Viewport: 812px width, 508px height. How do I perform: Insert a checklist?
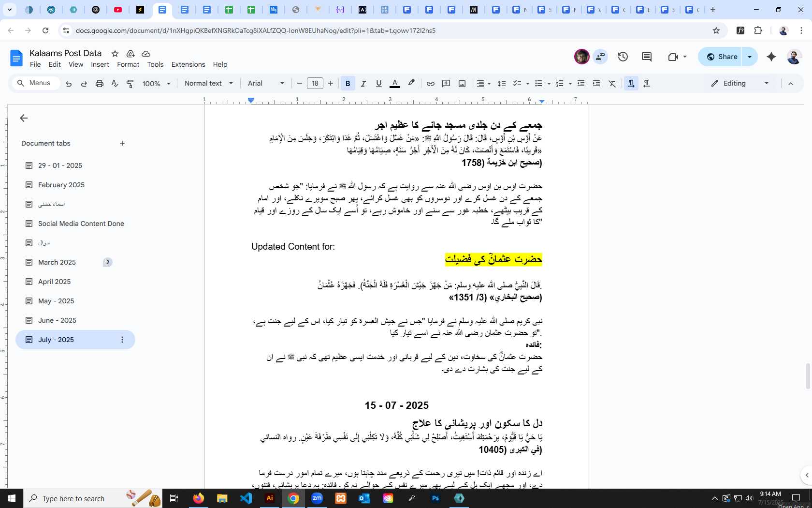517,84
